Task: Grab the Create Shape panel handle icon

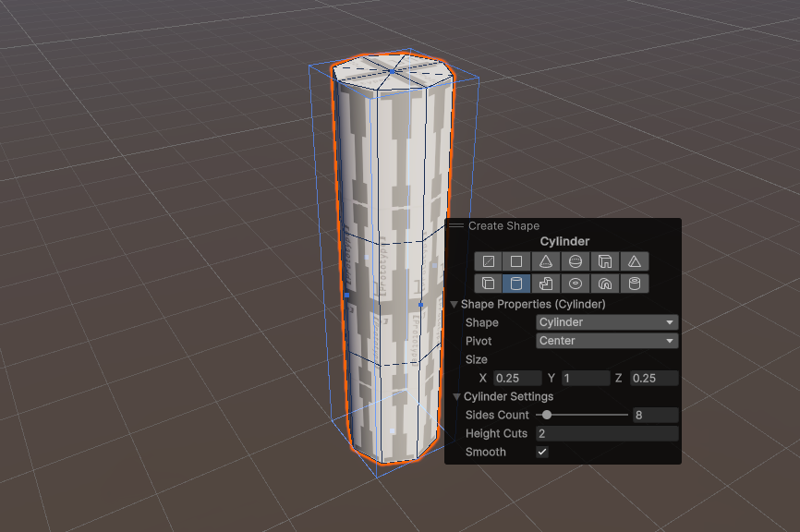Action: [x=456, y=226]
